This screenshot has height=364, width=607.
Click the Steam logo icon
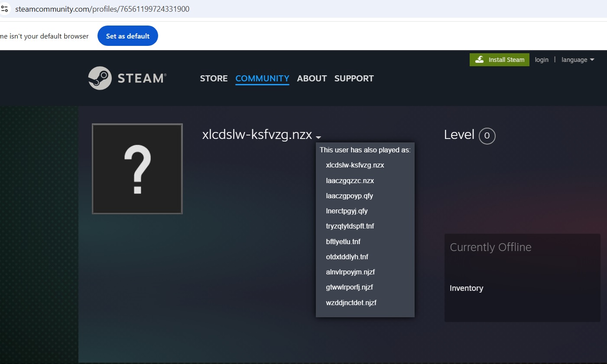[100, 78]
